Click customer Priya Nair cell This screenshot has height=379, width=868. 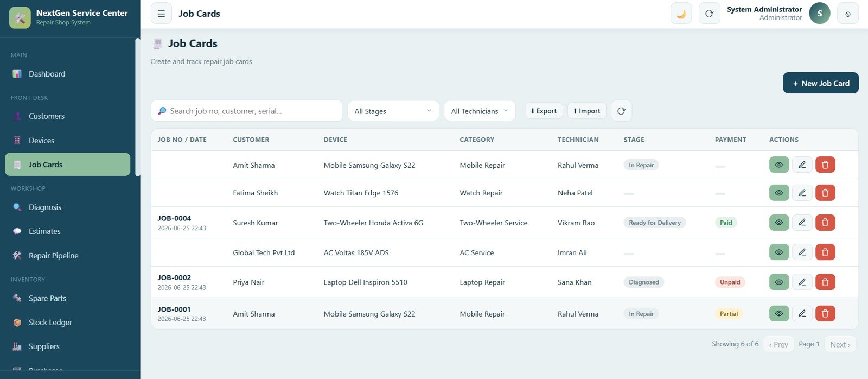point(248,282)
